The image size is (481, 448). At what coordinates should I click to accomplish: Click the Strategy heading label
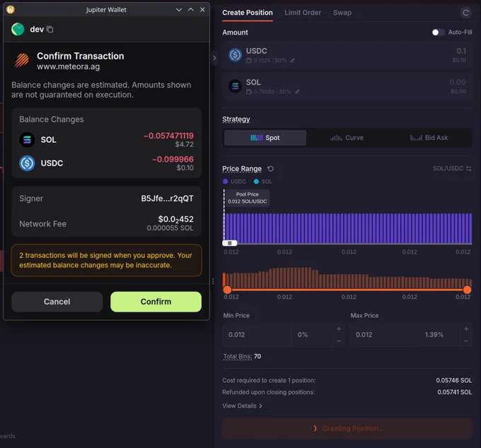coord(236,119)
